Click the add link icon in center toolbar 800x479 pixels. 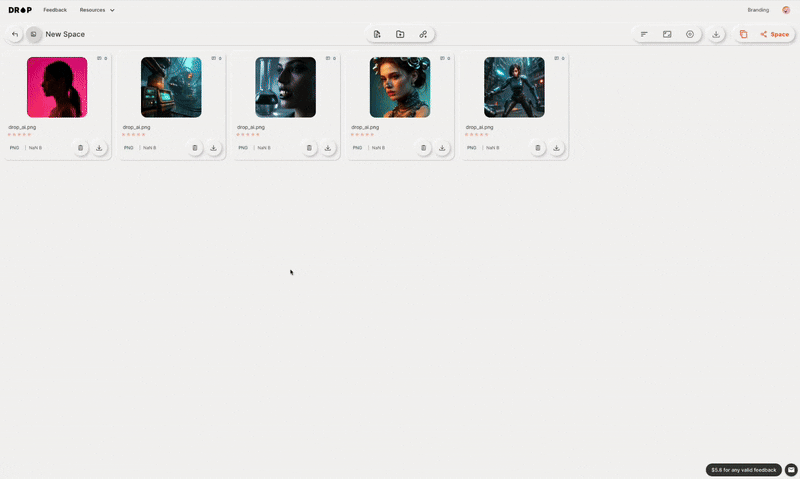coord(423,34)
